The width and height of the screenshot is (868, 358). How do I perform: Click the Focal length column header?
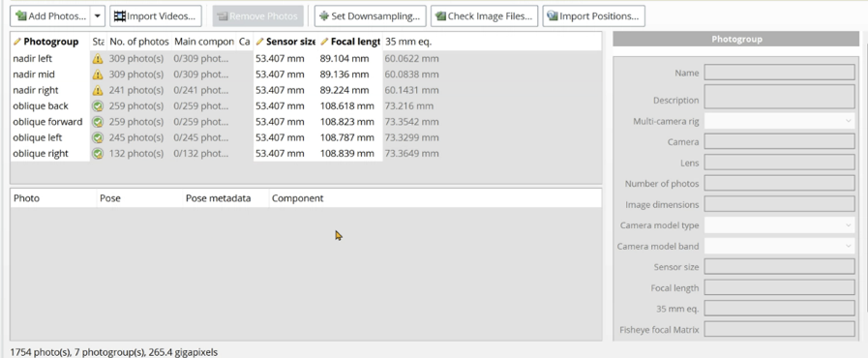click(350, 42)
